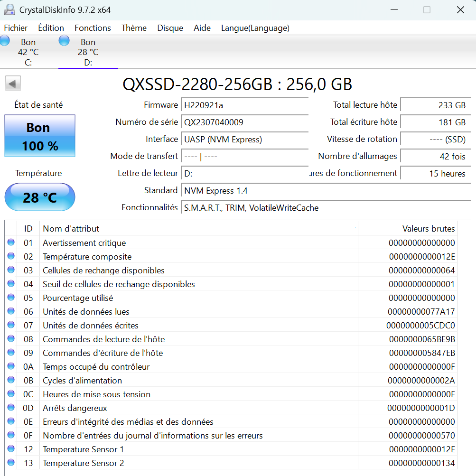
Task: Click status orb for journal d'informations erreurs row
Action: tap(11, 435)
